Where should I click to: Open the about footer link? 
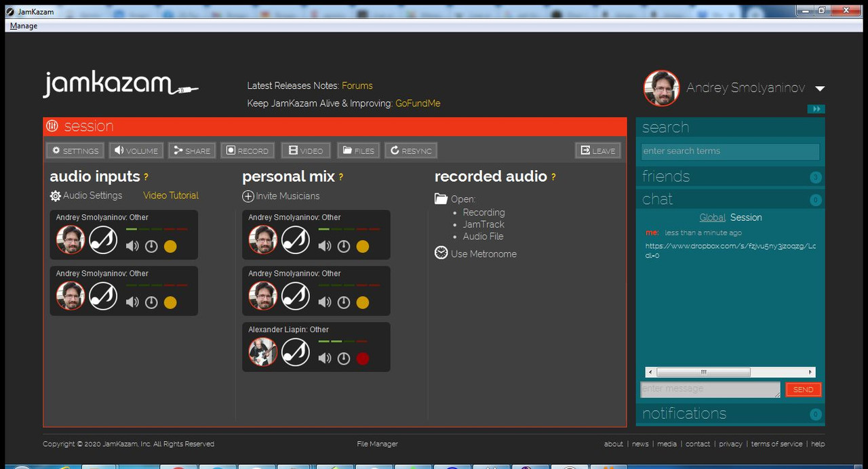[614, 444]
